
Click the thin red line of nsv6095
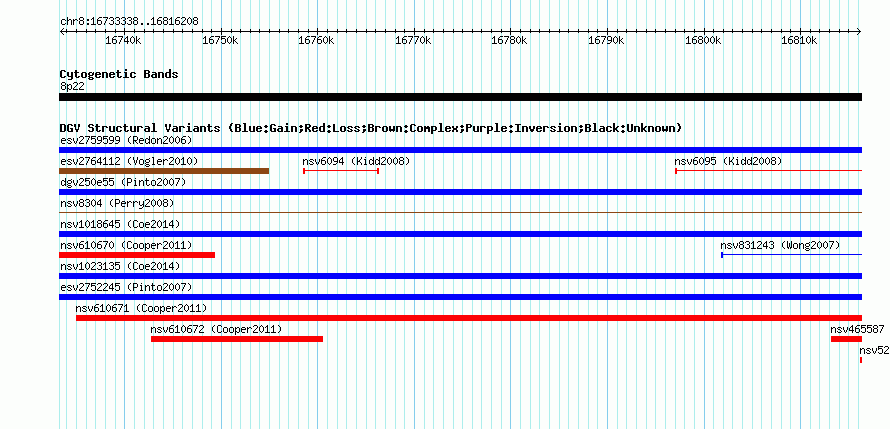pos(769,171)
